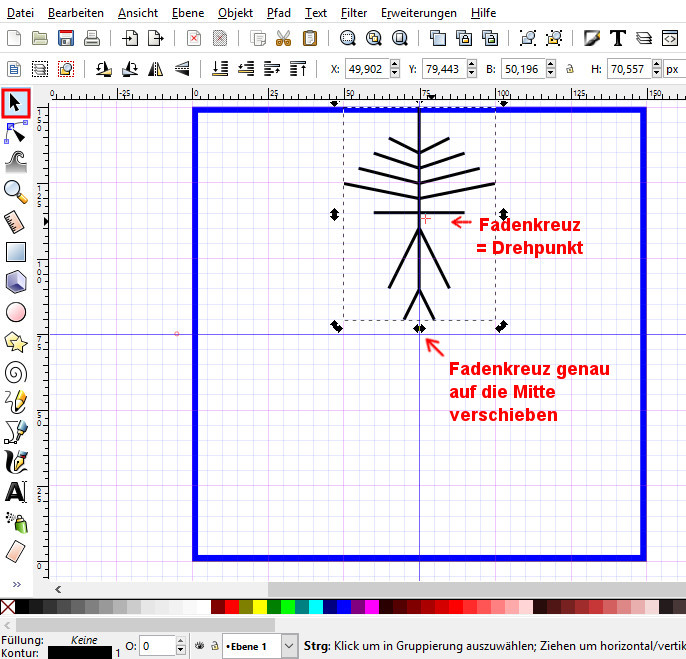The width and height of the screenshot is (686, 659).
Task: Select the Bezier pen tool
Action: pos(16,432)
